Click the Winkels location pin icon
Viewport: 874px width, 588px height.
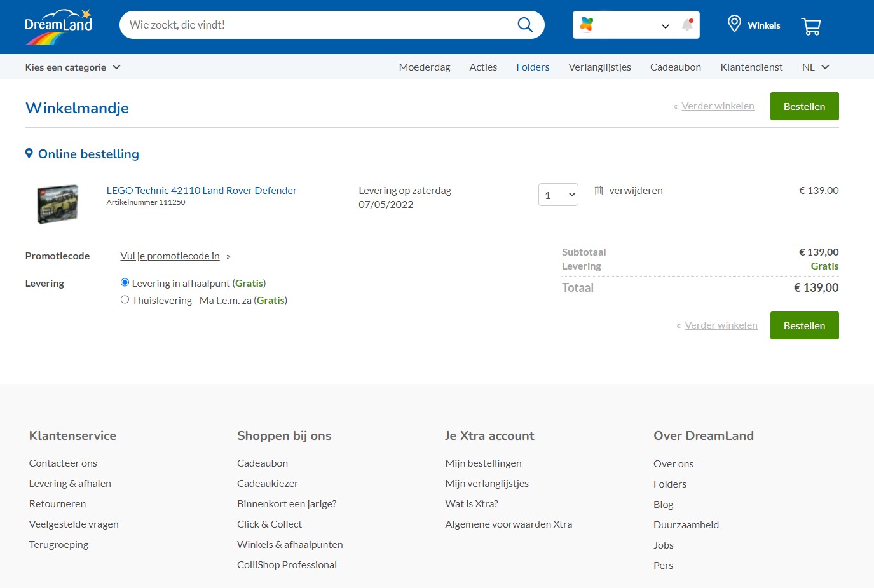(734, 24)
